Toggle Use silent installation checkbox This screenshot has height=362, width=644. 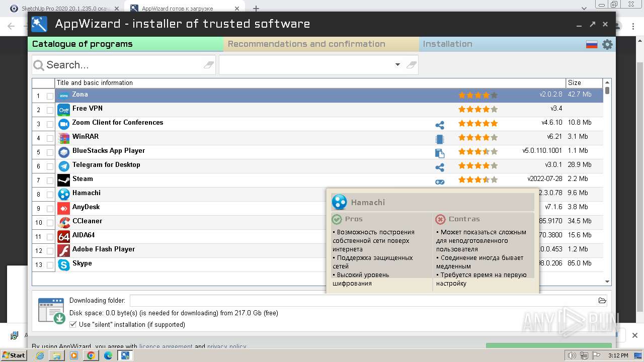tap(73, 325)
